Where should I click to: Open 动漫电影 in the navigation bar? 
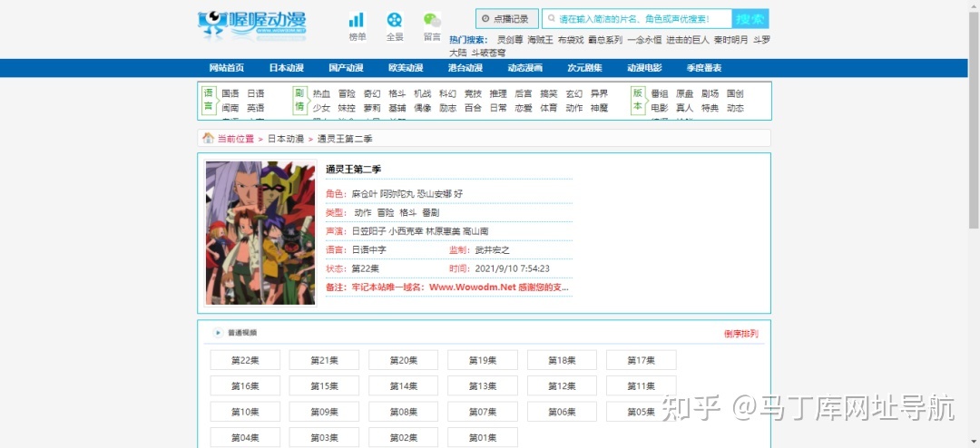point(644,68)
